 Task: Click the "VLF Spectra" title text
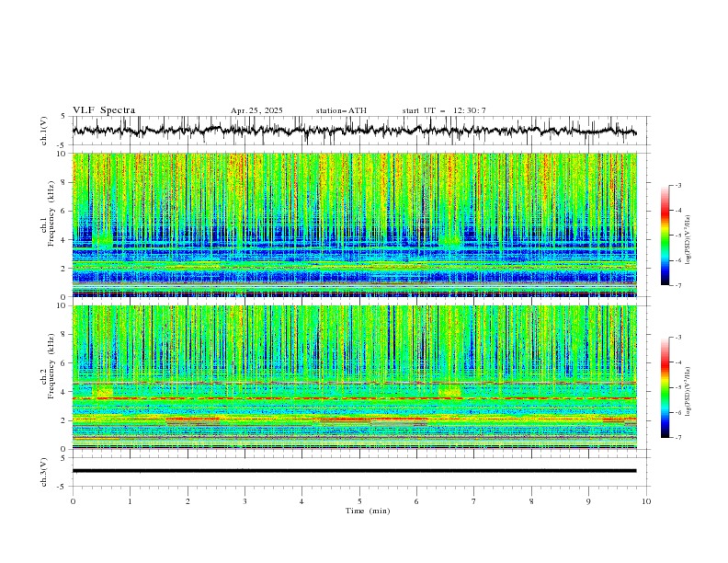104,110
